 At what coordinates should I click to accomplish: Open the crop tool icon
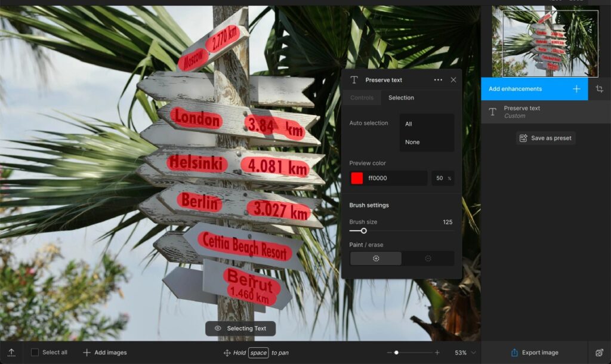(x=599, y=89)
